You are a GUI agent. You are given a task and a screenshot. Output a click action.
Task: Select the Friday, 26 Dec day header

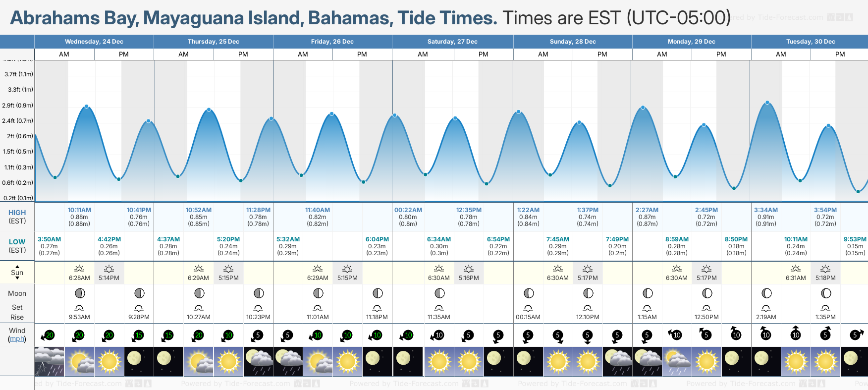tap(332, 42)
